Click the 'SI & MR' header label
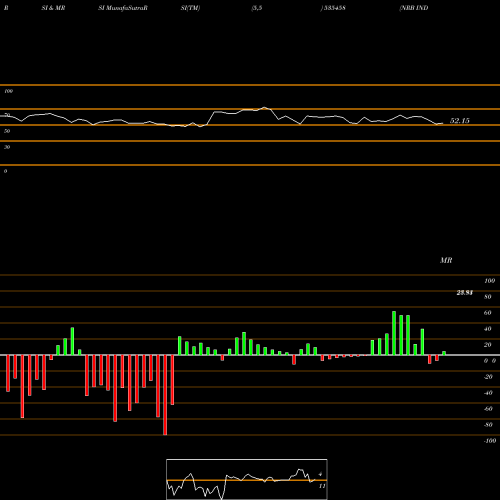This screenshot has width=500, height=500. click(x=53, y=8)
